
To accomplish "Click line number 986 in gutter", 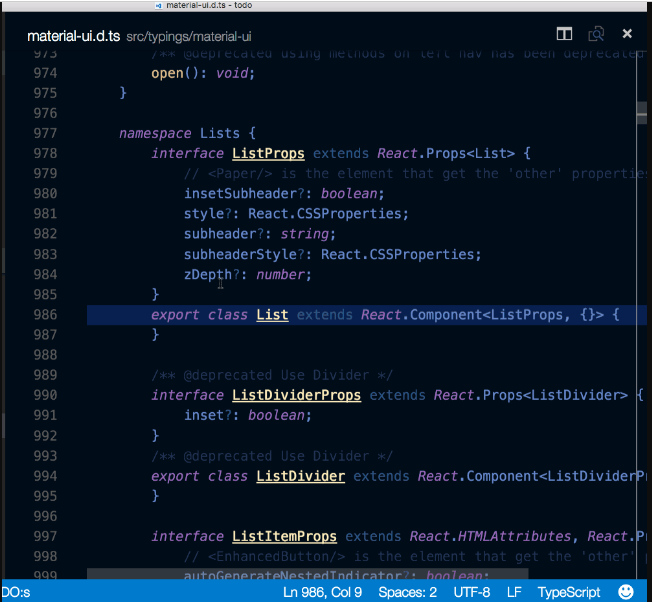I will coord(45,315).
